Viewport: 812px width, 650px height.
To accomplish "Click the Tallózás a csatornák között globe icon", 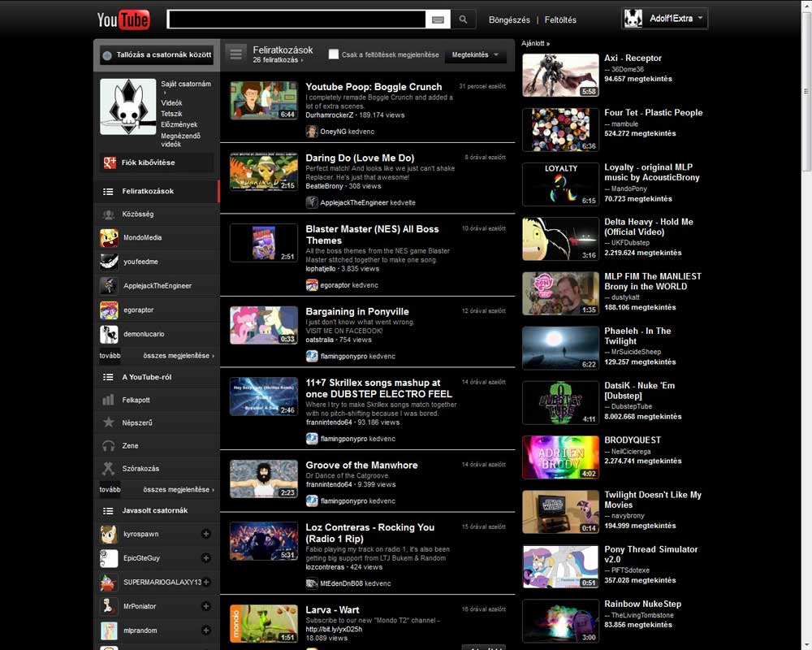I will (x=107, y=55).
